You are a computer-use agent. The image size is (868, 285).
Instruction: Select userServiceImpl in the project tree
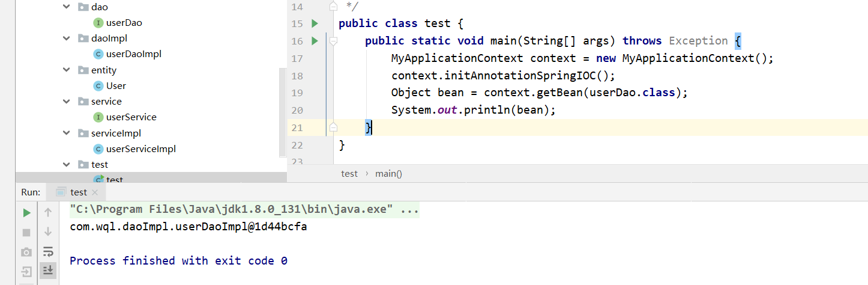click(x=140, y=149)
